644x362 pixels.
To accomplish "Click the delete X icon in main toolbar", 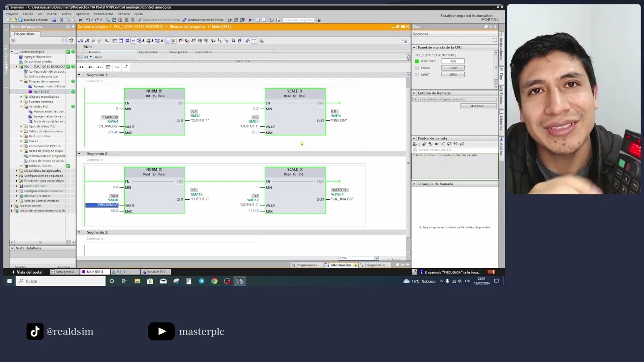I will pyautogui.click(x=80, y=20).
